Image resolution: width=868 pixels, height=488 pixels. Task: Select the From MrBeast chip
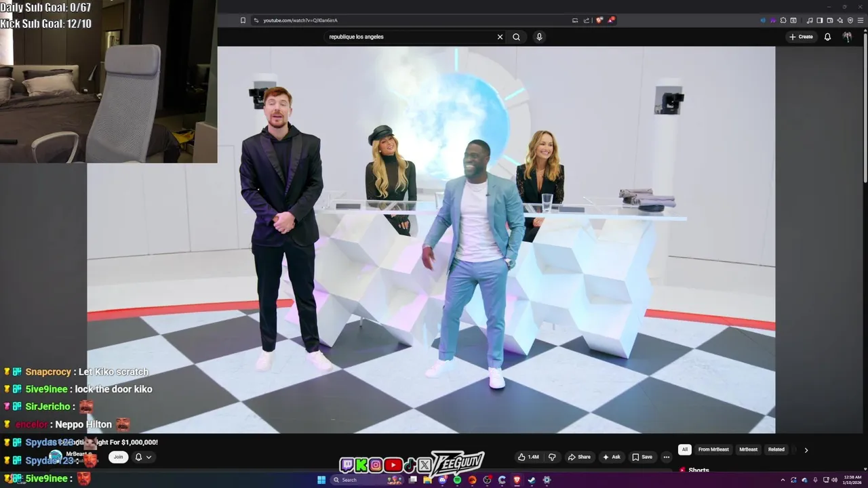click(713, 449)
